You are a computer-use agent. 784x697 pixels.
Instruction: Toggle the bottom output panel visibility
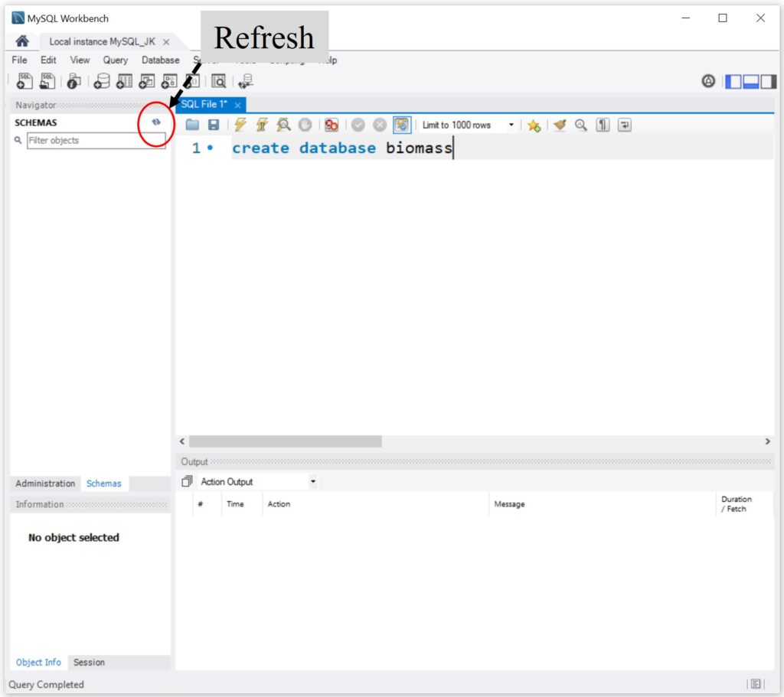(x=750, y=81)
